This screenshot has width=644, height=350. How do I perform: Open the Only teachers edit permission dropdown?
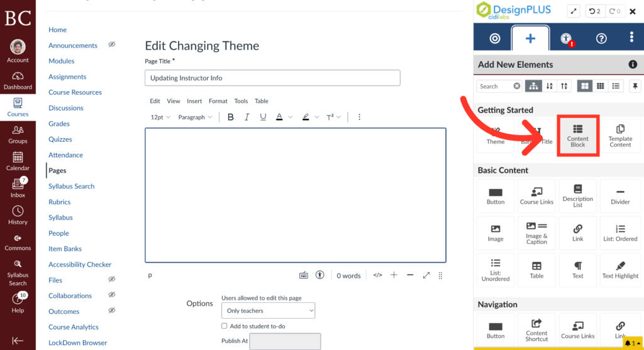click(268, 310)
